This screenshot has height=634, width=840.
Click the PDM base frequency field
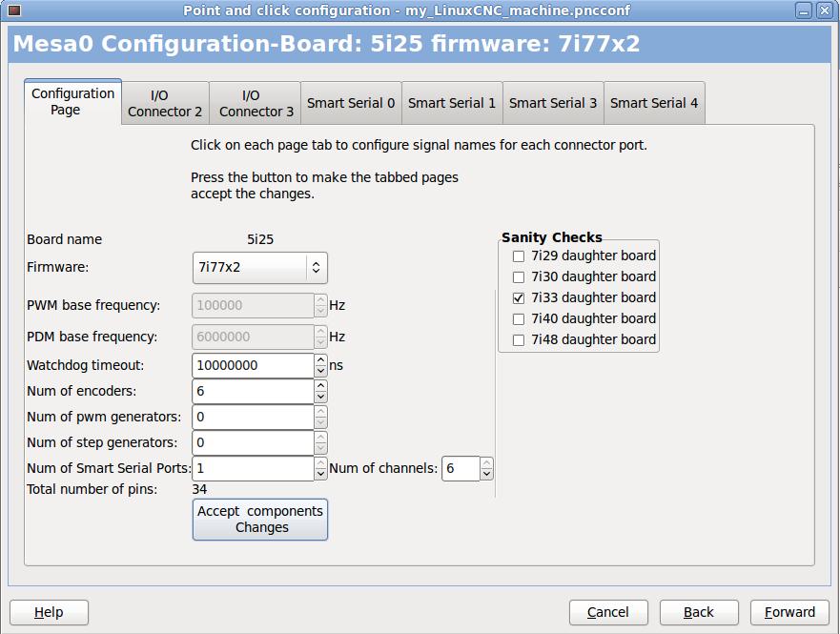point(253,337)
